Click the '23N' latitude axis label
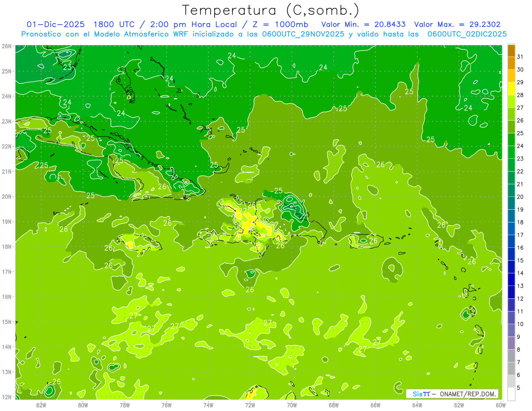The image size is (532, 411). (x=6, y=121)
